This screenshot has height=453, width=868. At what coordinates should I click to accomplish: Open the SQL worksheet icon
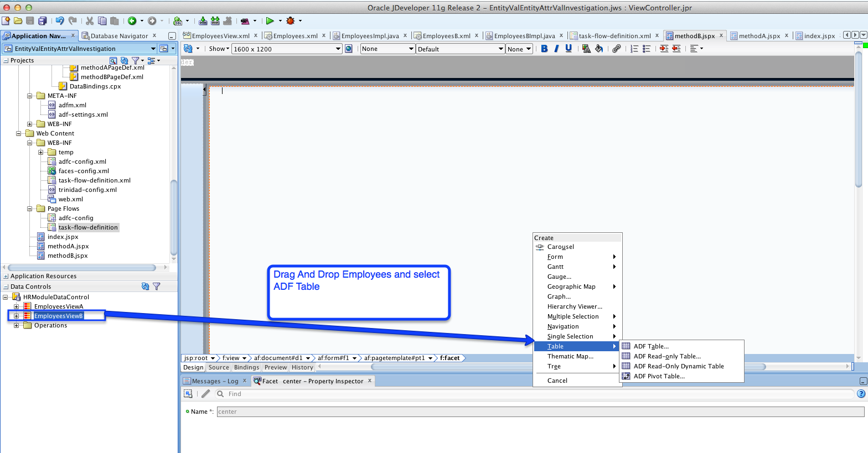click(x=178, y=21)
